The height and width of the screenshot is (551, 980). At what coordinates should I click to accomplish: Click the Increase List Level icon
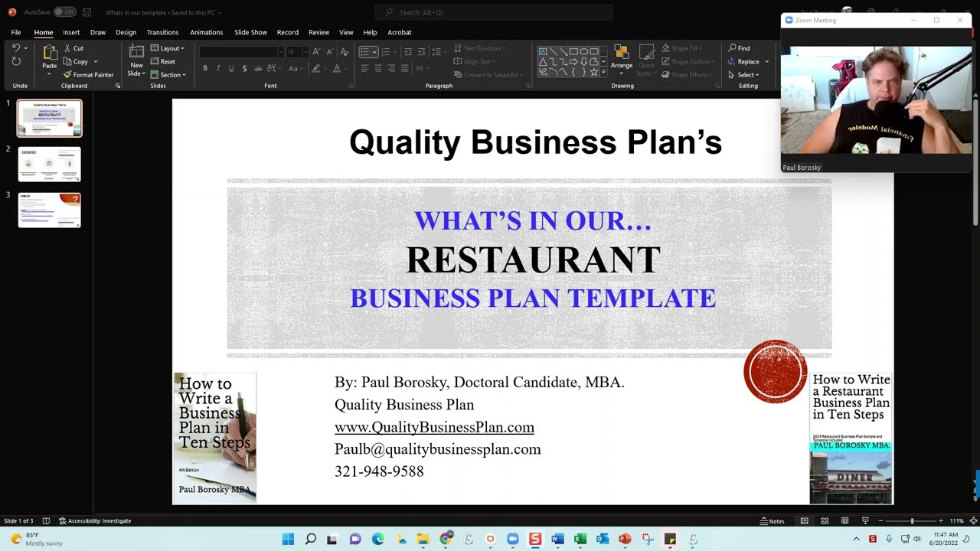pos(422,51)
